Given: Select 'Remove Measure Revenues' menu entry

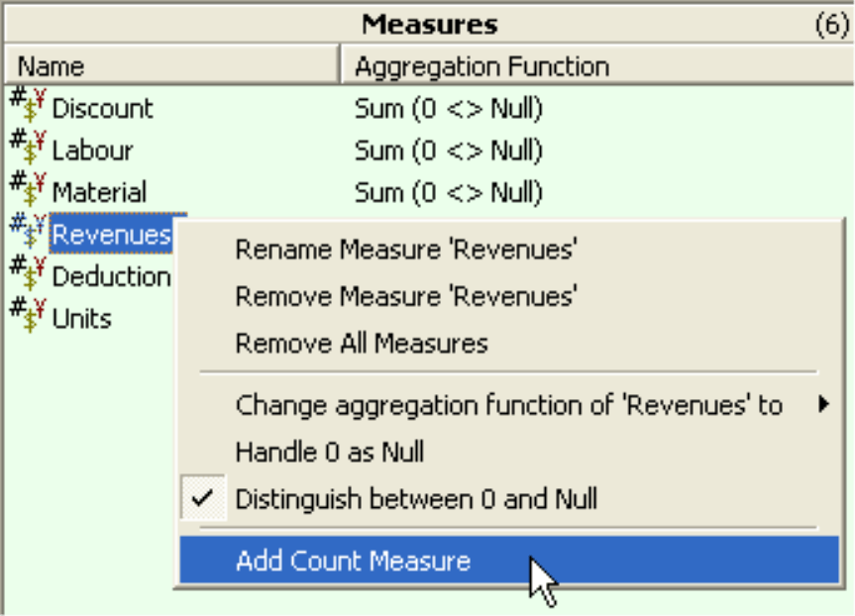Looking at the screenshot, I should click(406, 295).
